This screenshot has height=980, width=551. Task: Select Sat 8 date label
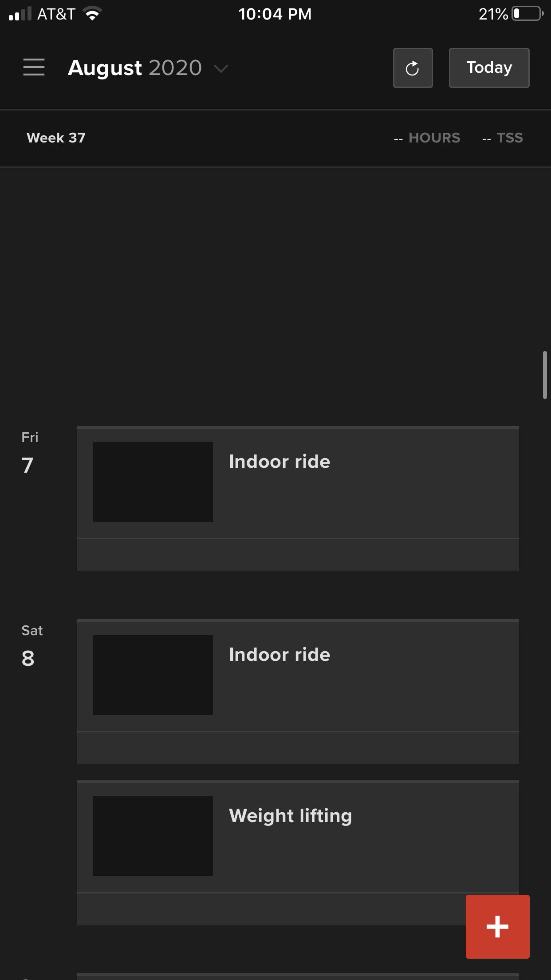pos(32,646)
